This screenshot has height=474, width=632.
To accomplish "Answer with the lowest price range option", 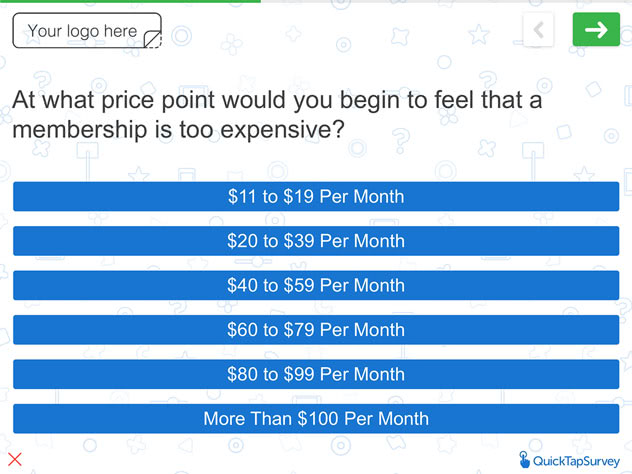I will (x=316, y=196).
